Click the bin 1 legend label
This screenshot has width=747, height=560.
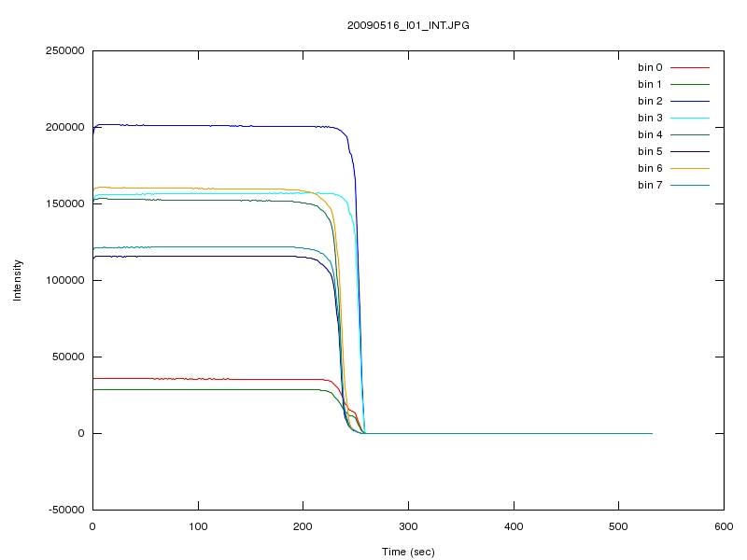(x=650, y=84)
